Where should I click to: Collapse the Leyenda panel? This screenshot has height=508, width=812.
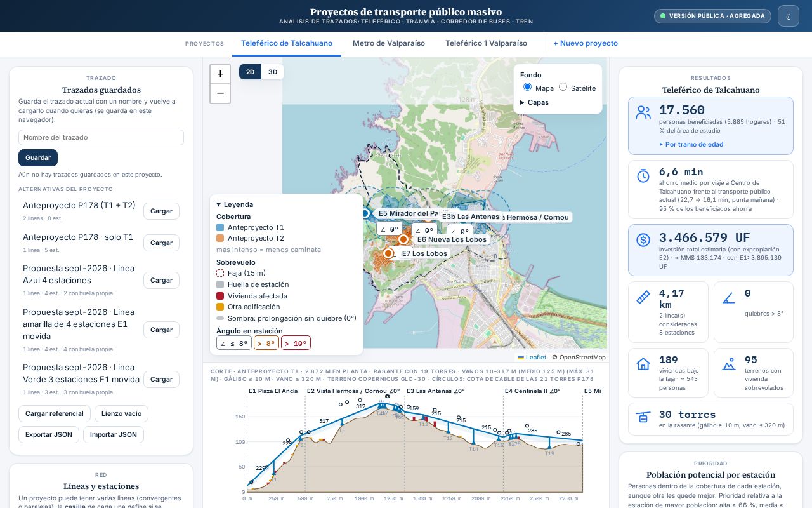point(235,204)
